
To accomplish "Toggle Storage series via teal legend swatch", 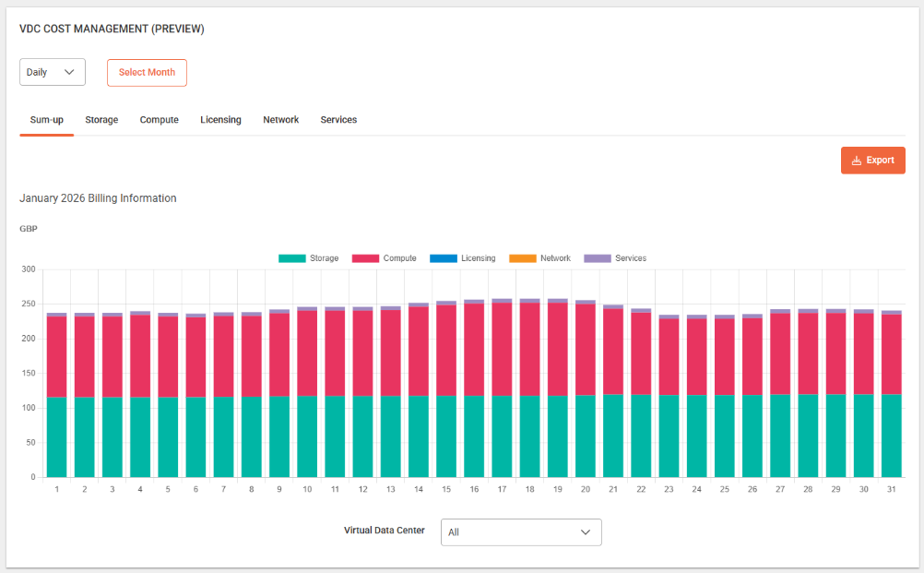I will (291, 258).
